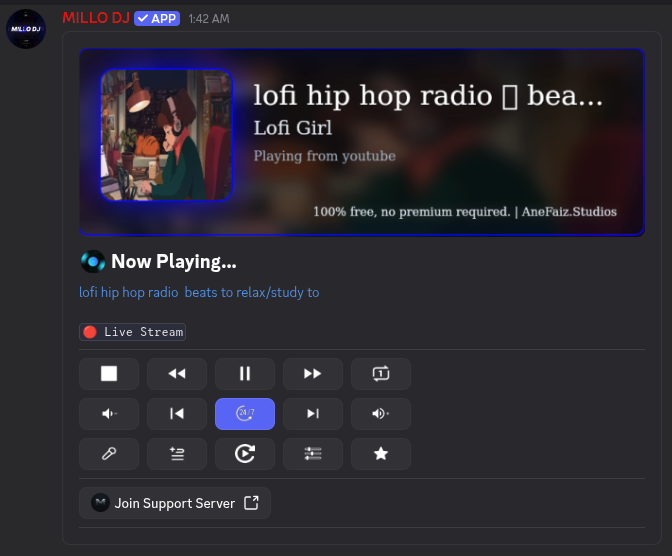Toggle repeat-one loop mode
Screen dimensions: 672x556
click(x=381, y=374)
